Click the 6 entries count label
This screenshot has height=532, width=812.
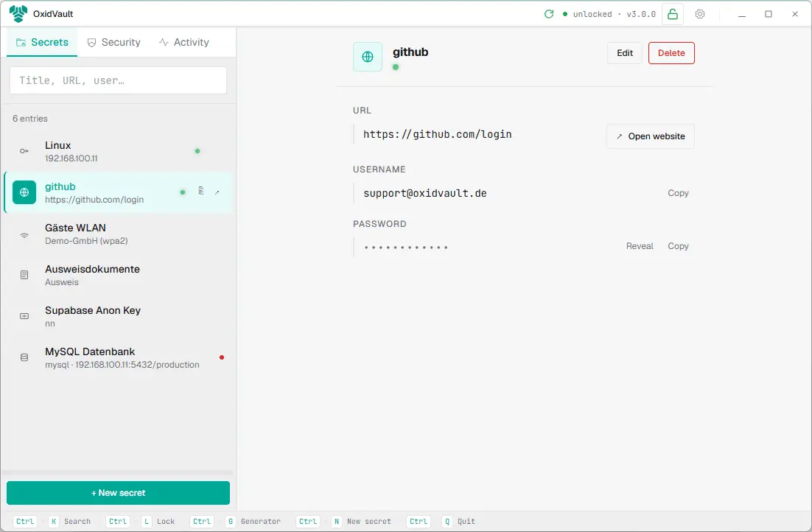coord(30,119)
